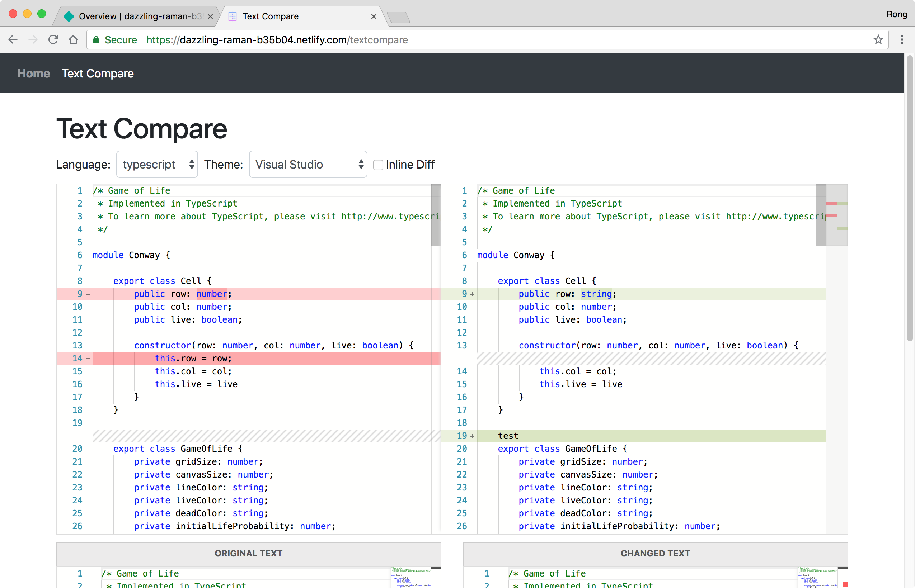
Task: Go to browser home page icon
Action: [x=73, y=39]
